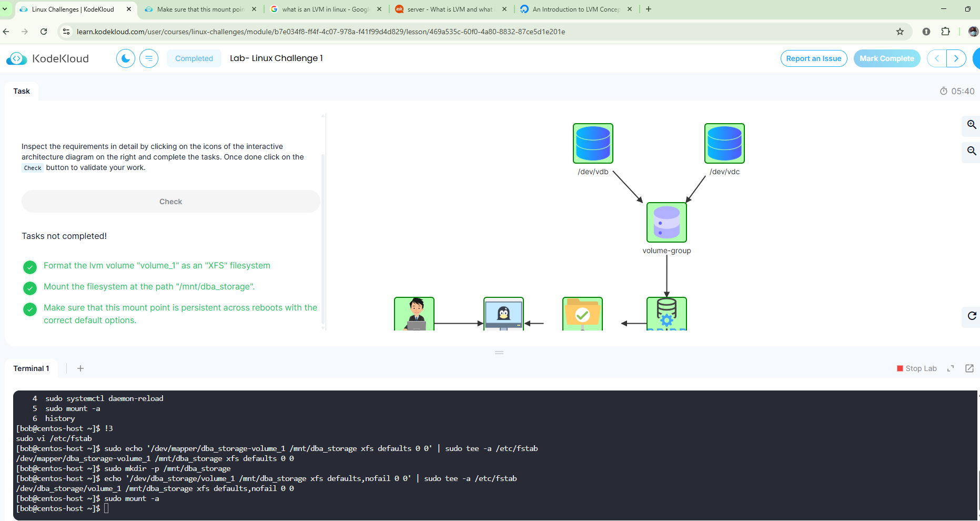Open terminal in a new window
The width and height of the screenshot is (980, 521).
969,368
